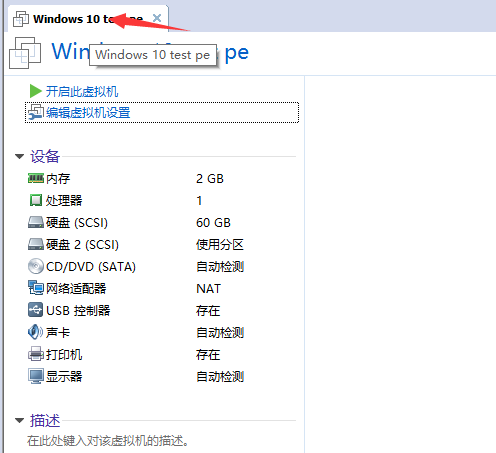
Task: Open the 开启此虚拟机 power-on link
Action: point(82,91)
